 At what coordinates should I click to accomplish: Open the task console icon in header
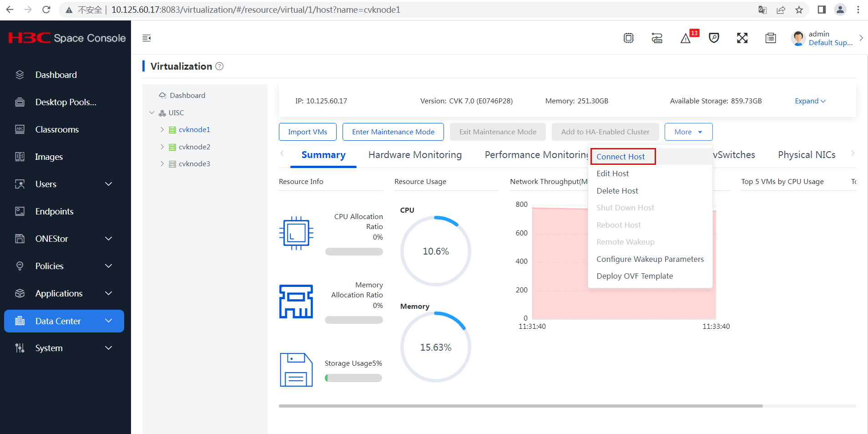point(657,38)
